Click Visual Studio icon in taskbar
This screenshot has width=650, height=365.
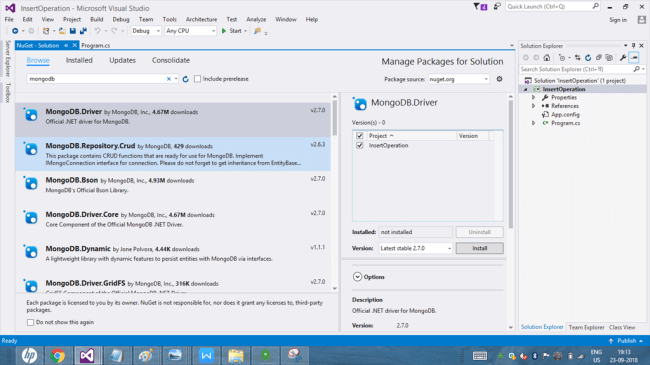tap(87, 355)
